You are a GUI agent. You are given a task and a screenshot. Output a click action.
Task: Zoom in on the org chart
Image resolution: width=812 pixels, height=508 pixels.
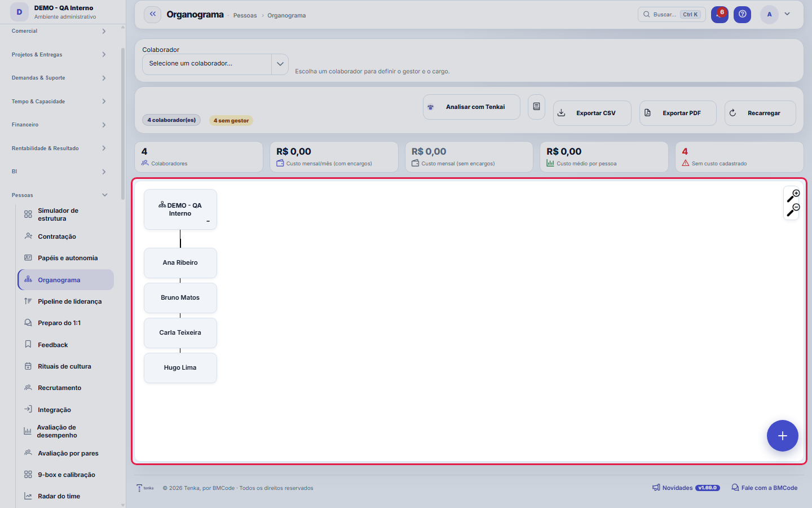coord(793,195)
